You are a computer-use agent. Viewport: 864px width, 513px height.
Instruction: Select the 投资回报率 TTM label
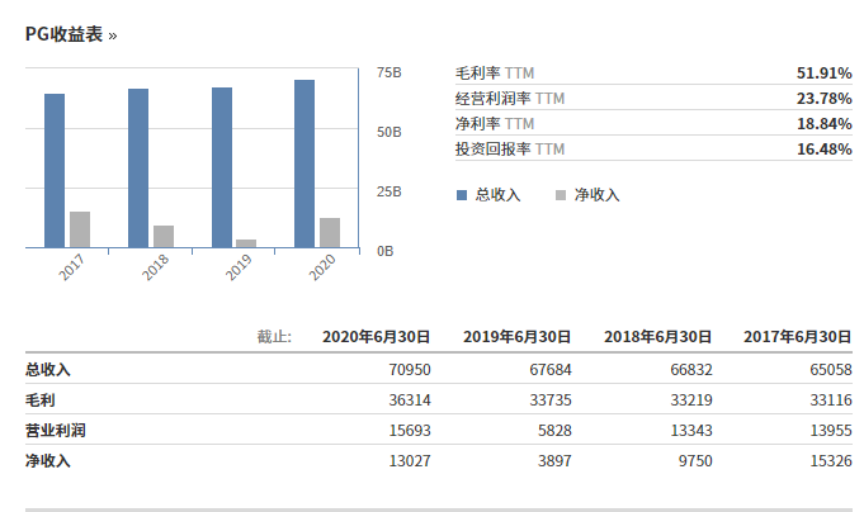coord(510,149)
